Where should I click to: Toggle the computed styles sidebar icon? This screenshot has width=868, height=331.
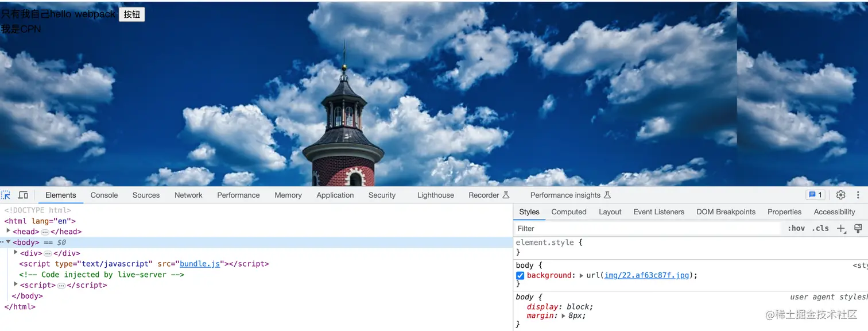point(858,229)
